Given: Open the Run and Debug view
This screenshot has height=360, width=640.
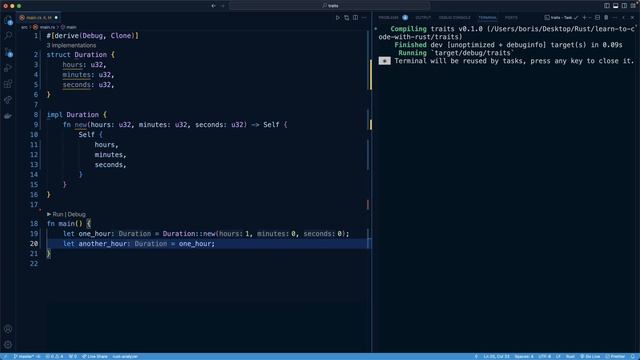Looking at the screenshot, I should pos(8,68).
